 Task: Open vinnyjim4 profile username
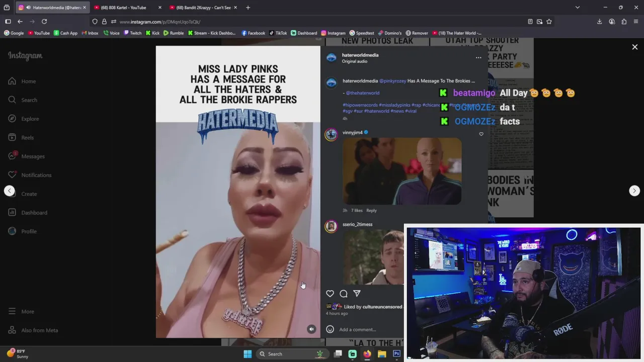coord(352,133)
